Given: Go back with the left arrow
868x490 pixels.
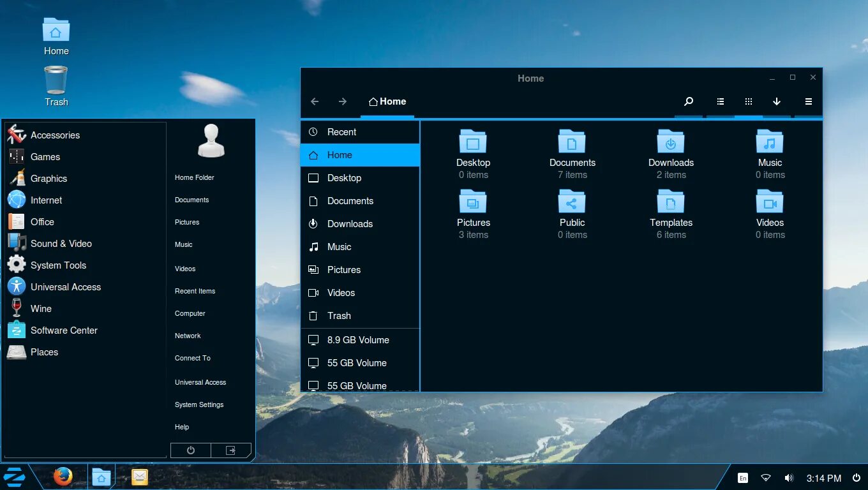Looking at the screenshot, I should (x=315, y=101).
